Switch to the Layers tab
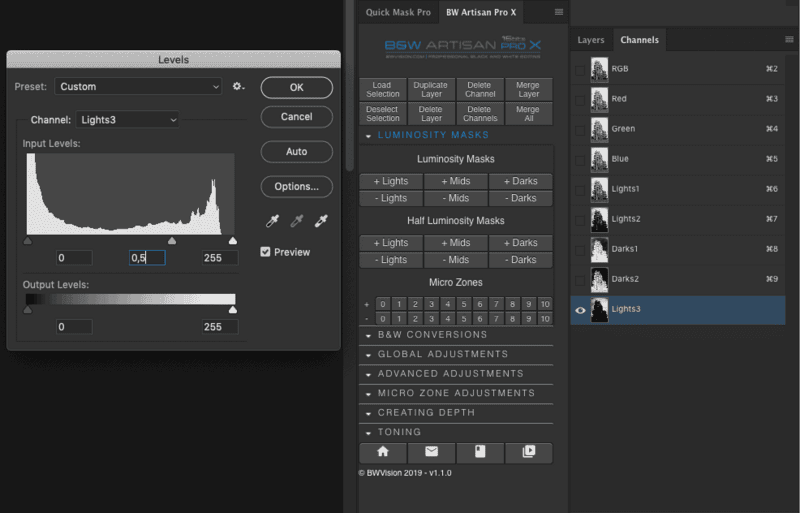Image resolution: width=800 pixels, height=513 pixels. click(591, 40)
